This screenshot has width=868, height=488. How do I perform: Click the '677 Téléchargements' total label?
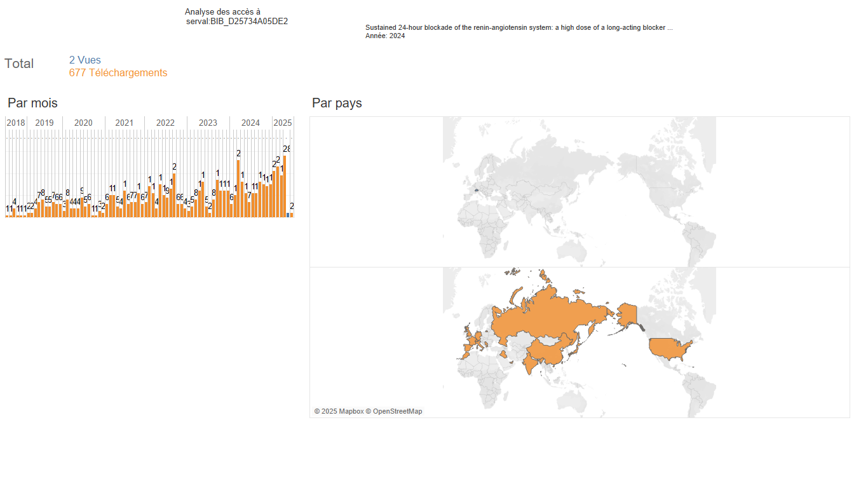pyautogui.click(x=118, y=73)
